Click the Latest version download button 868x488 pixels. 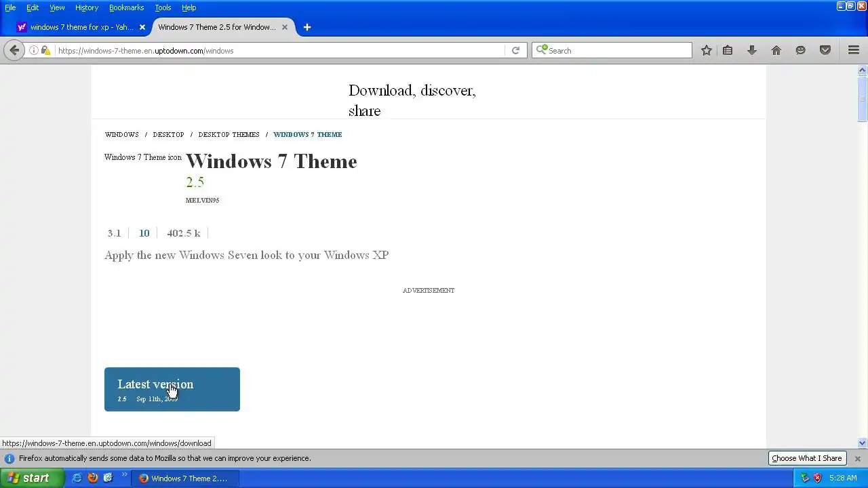tap(172, 389)
